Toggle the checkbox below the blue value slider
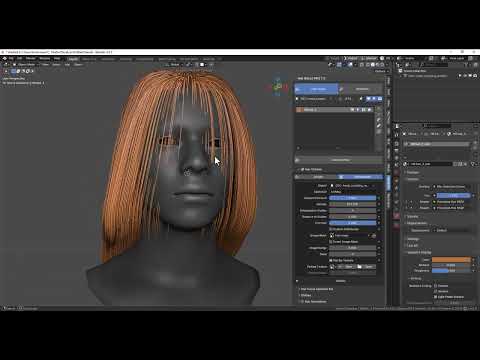The height and width of the screenshot is (360, 480). (331, 229)
